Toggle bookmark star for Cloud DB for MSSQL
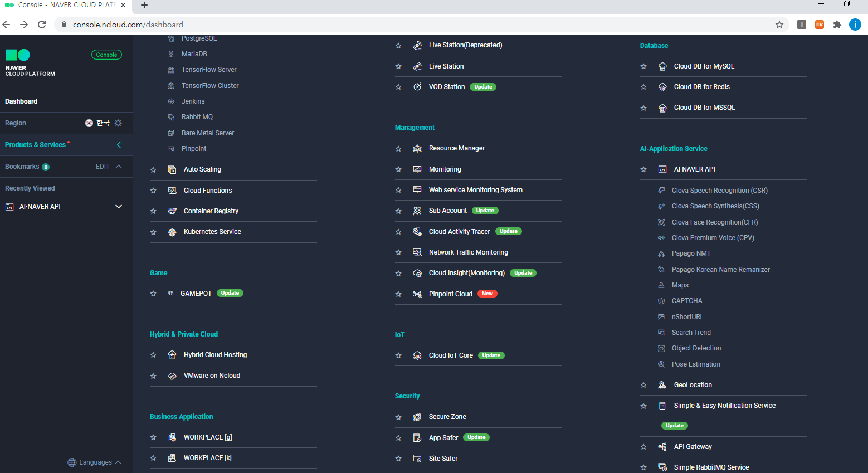 click(643, 108)
